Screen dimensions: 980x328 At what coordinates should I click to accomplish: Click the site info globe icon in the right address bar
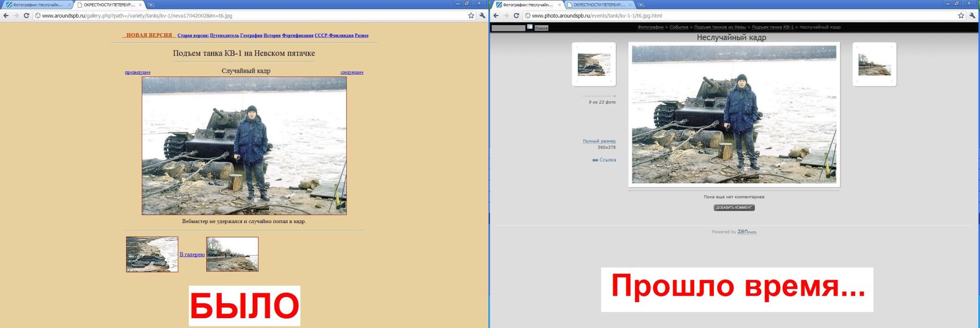(x=527, y=15)
